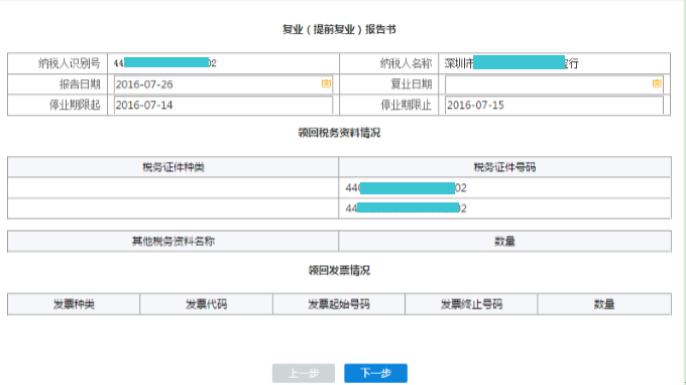This screenshot has height=385, width=686.
Task: Open calendar picker for 报告日期 field
Action: click(x=326, y=84)
